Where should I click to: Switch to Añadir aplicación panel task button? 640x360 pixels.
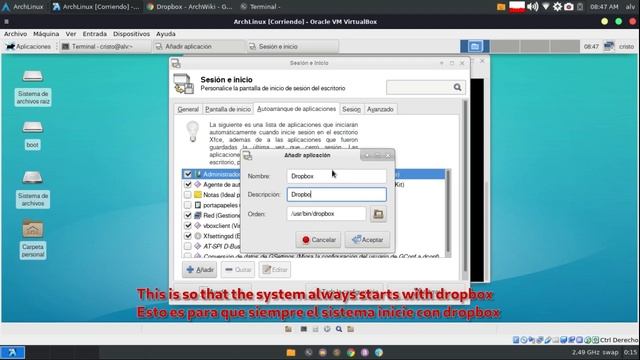(x=198, y=47)
